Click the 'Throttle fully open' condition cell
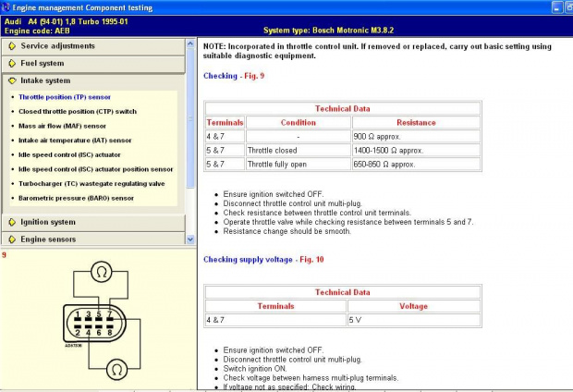This screenshot has width=573, height=392. pyautogui.click(x=299, y=165)
